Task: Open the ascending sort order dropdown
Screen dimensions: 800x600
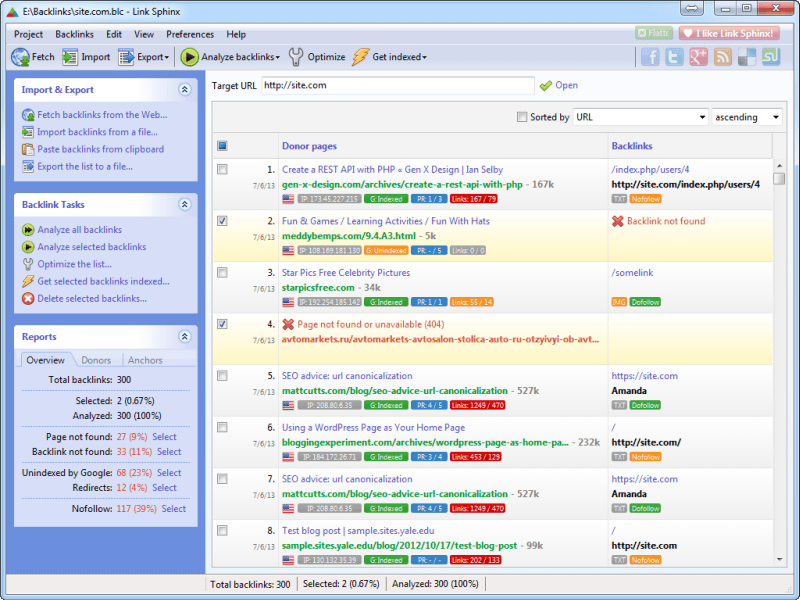Action: point(747,117)
